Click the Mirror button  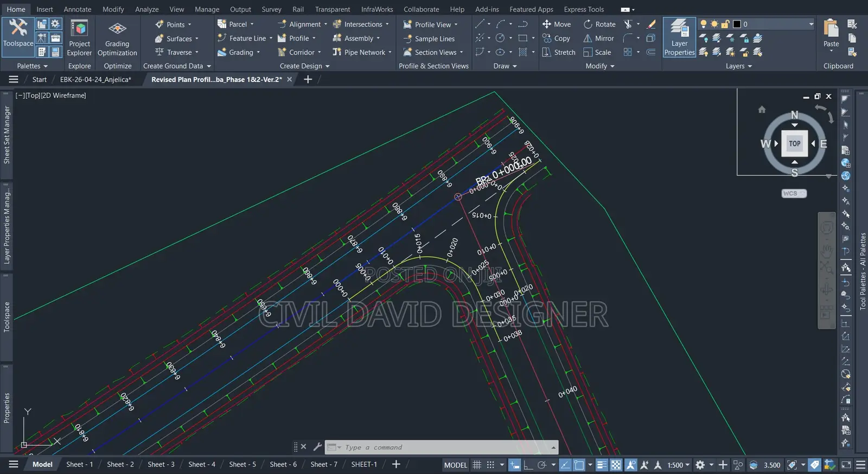[598, 38]
